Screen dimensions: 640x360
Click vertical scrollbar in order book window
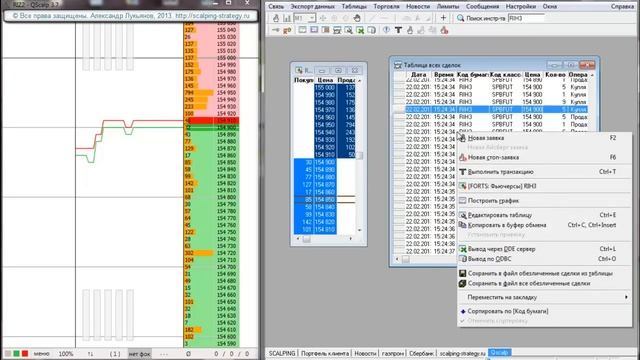click(x=360, y=155)
